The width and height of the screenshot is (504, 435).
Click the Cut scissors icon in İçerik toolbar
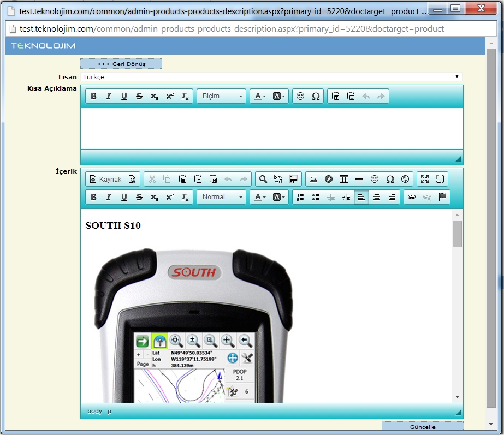[x=152, y=179]
